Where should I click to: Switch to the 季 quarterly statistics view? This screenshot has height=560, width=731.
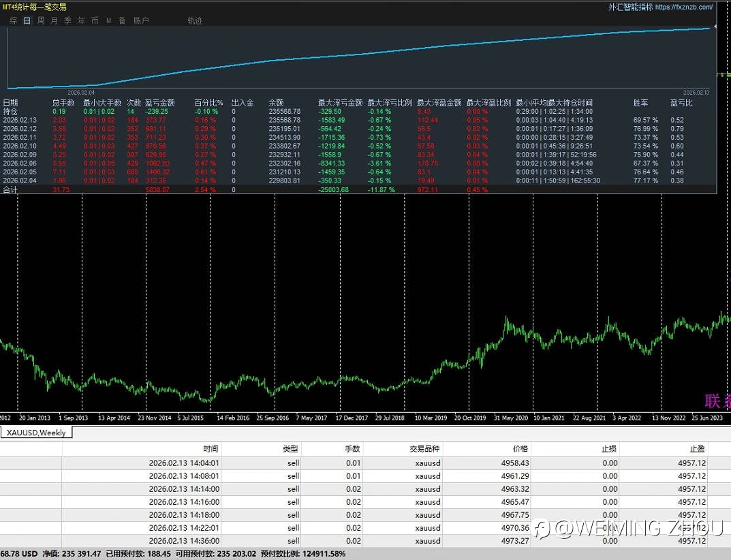67,21
